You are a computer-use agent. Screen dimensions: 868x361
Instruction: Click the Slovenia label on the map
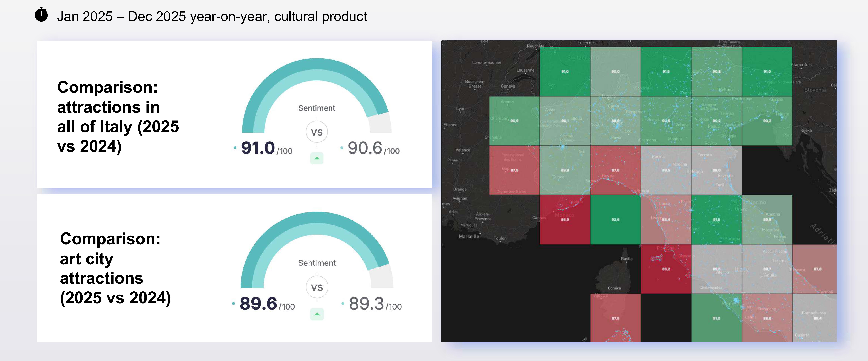[815, 90]
